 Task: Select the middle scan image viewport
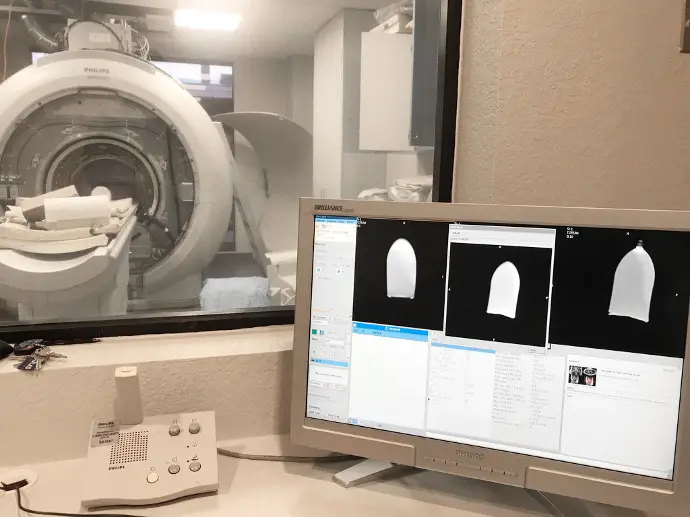[x=498, y=295]
